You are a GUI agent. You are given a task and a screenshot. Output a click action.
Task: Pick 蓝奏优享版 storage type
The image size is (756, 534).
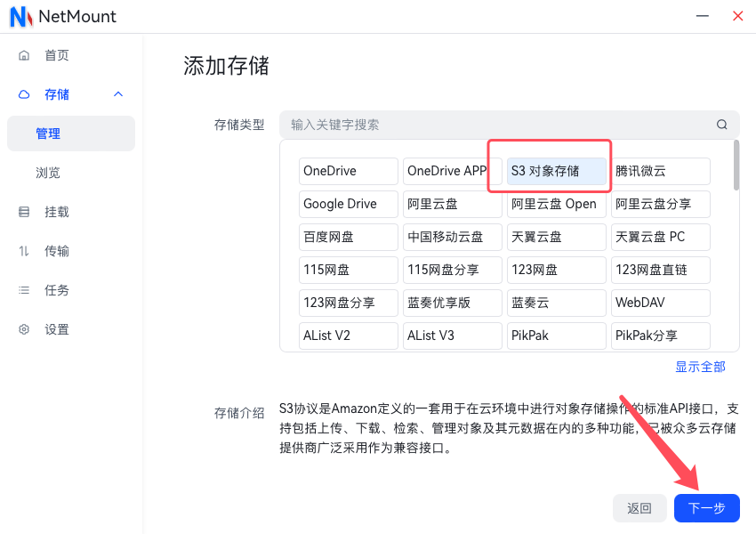452,303
